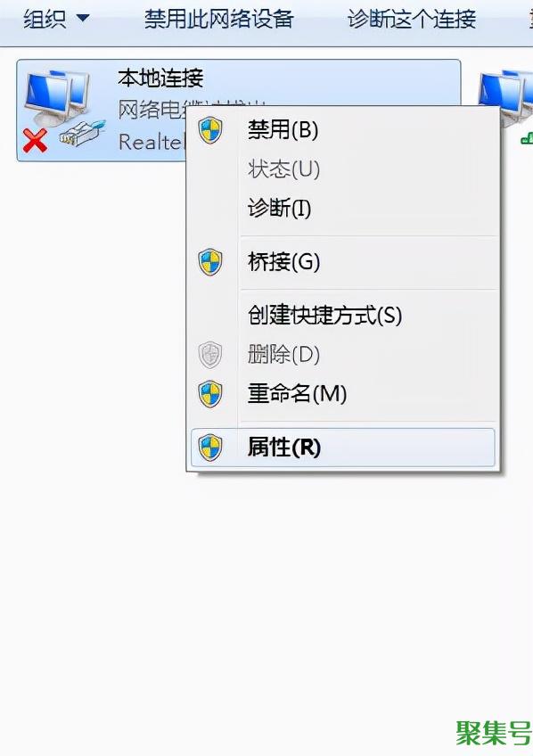The width and height of the screenshot is (533, 756).
Task: Click 诊断这个连接 toolbar button
Action: click(x=412, y=20)
